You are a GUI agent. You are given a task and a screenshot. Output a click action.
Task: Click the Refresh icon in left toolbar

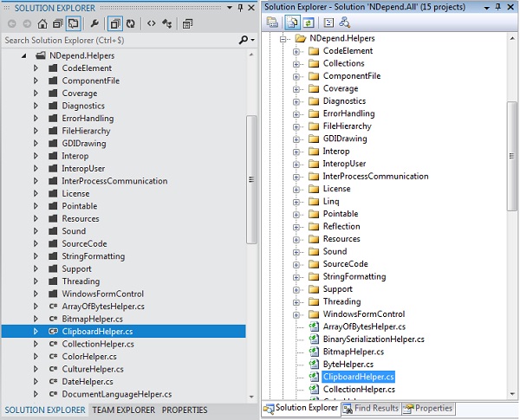[x=130, y=23]
